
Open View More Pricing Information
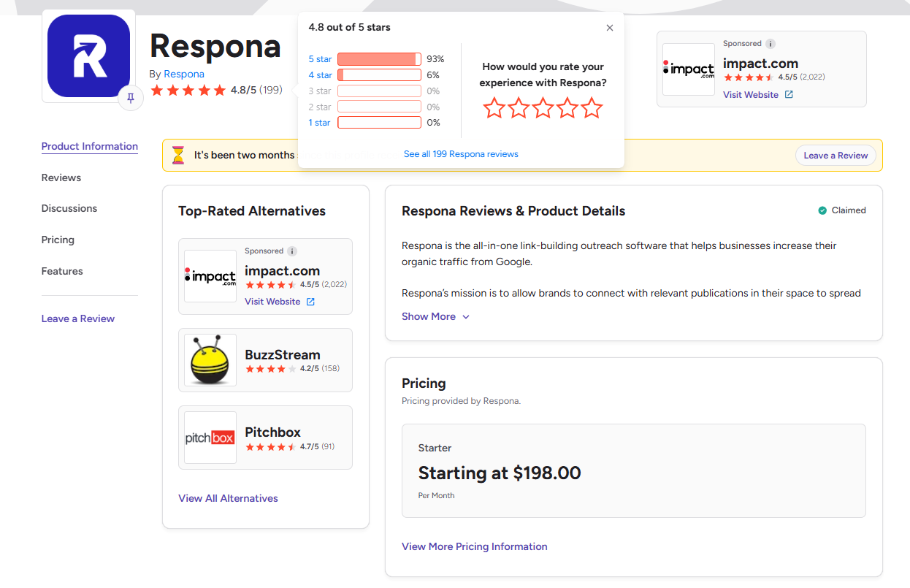tap(474, 546)
